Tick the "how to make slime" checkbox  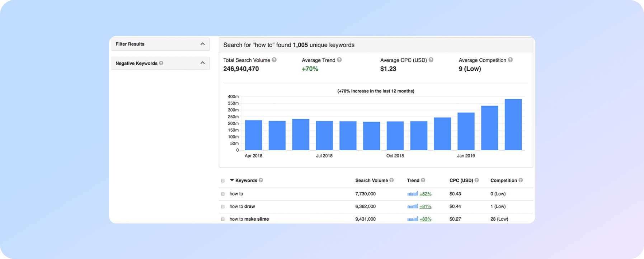tap(223, 219)
